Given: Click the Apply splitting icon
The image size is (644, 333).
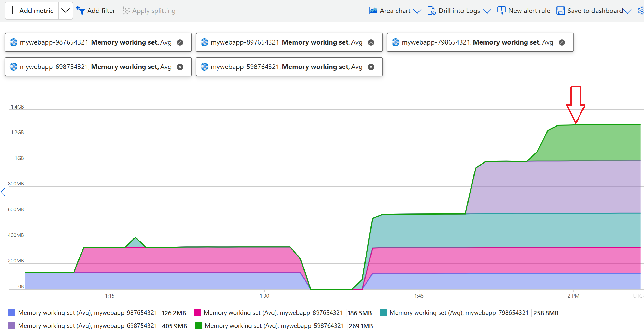Looking at the screenshot, I should (x=125, y=10).
